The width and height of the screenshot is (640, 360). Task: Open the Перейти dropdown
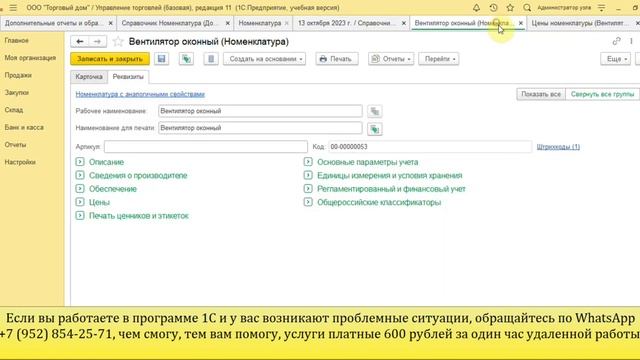[x=439, y=59]
